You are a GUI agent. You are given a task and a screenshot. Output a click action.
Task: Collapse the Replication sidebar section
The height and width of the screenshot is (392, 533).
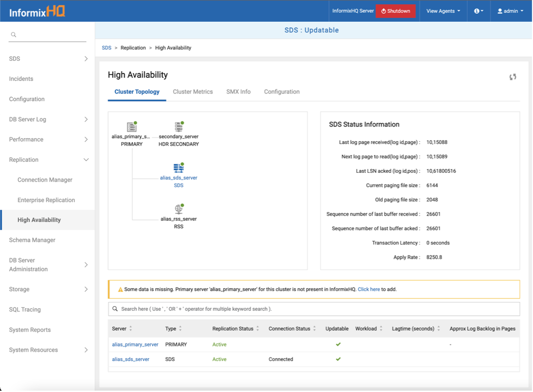click(86, 160)
